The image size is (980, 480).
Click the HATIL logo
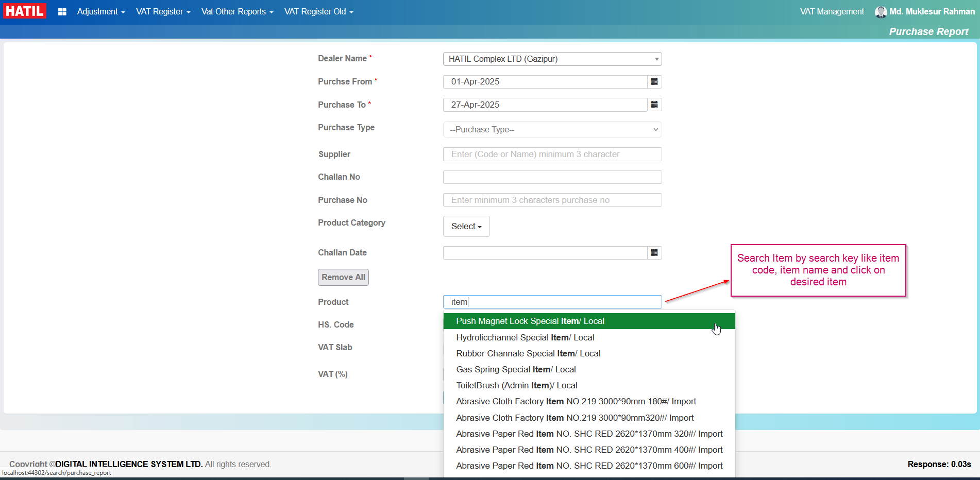pos(25,11)
